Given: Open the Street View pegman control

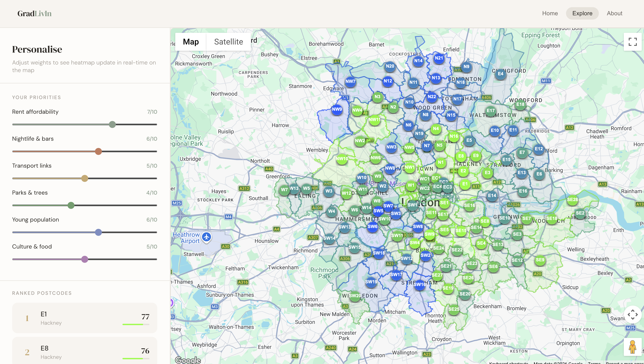Looking at the screenshot, I should pyautogui.click(x=632, y=347).
